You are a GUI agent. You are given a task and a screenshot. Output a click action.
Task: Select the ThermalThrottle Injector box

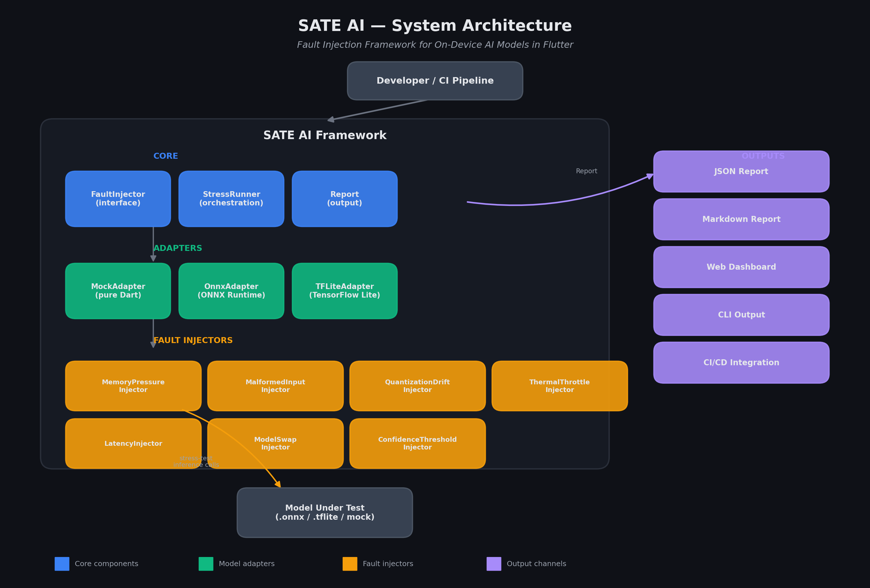560,386
